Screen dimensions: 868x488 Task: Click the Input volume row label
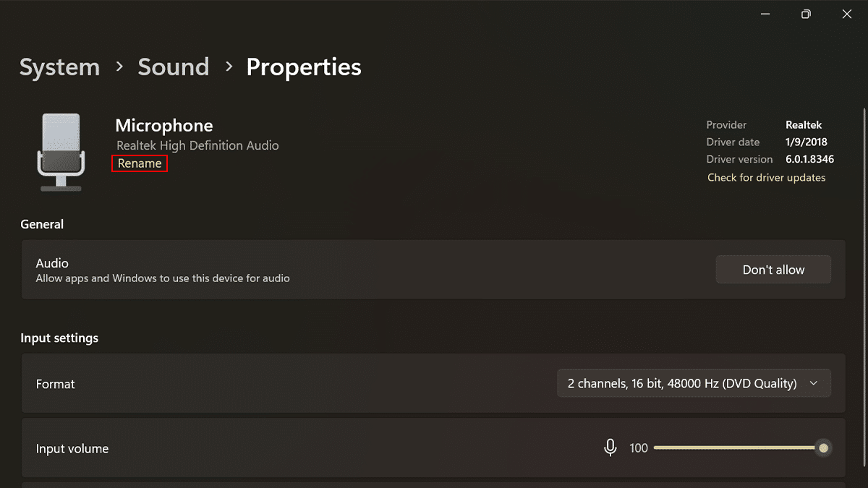point(72,449)
